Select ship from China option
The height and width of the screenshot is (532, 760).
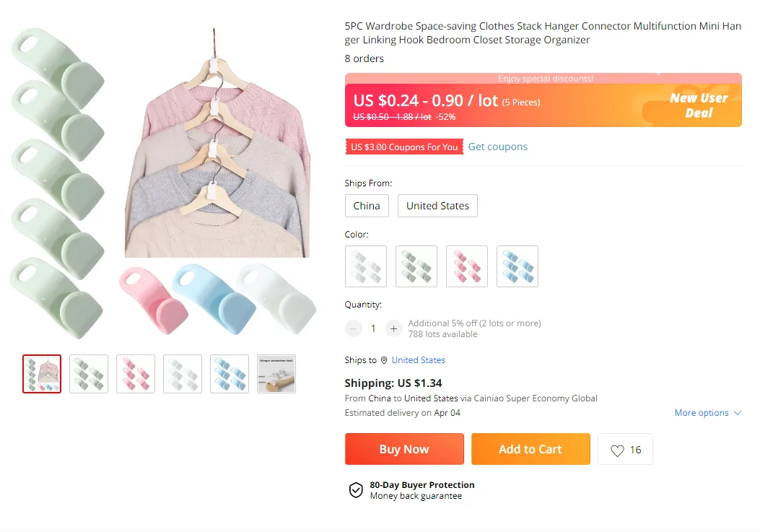click(367, 206)
